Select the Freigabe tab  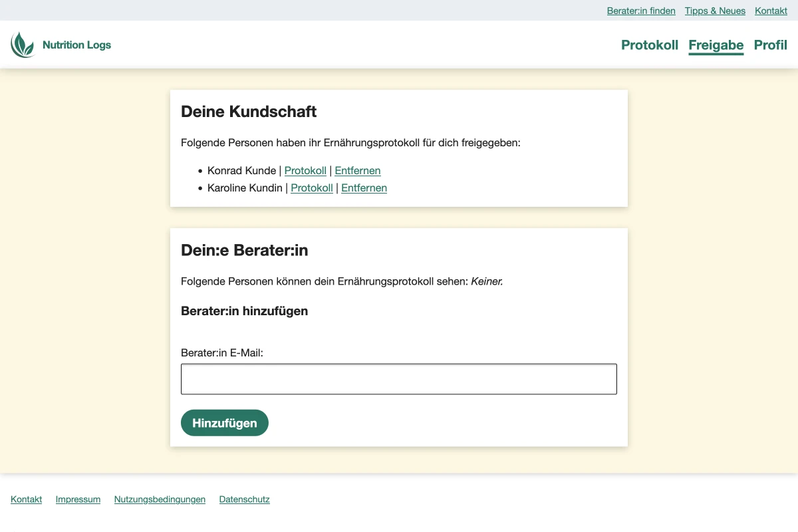(x=716, y=45)
